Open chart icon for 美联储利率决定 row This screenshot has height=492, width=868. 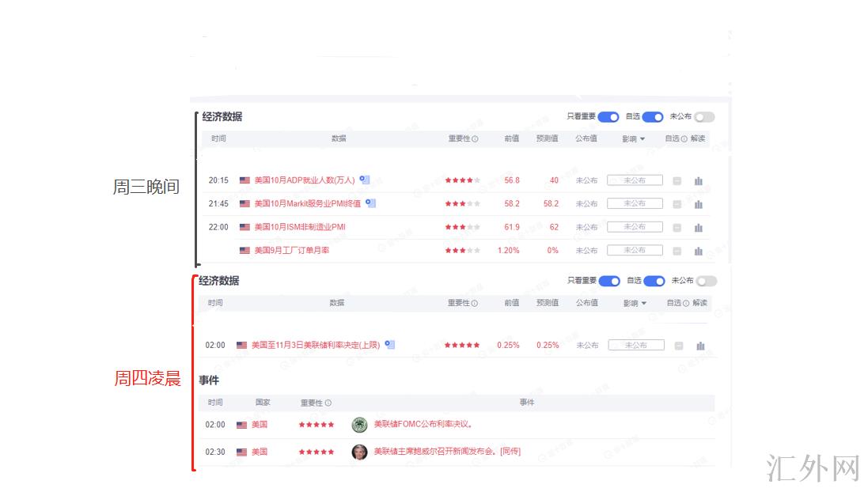(700, 346)
